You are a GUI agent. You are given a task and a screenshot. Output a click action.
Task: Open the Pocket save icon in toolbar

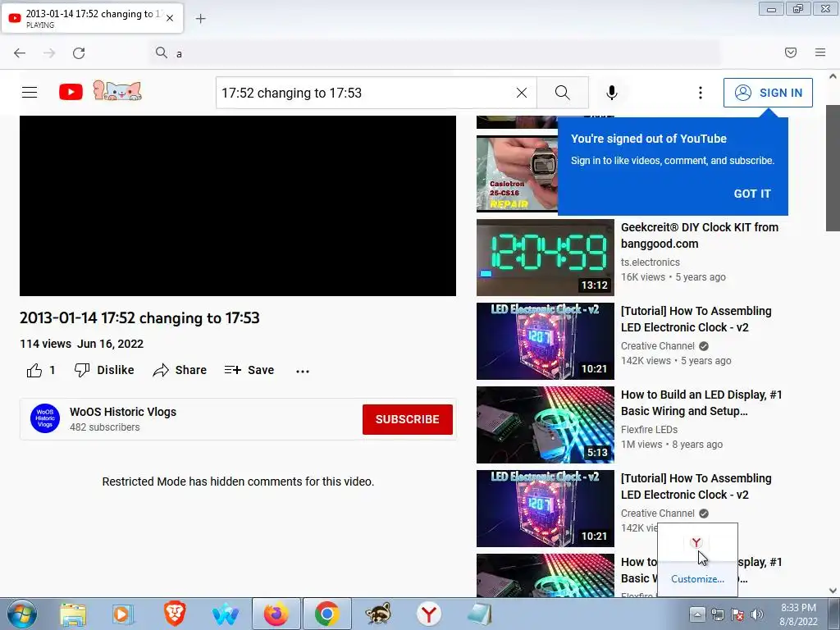pyautogui.click(x=791, y=52)
